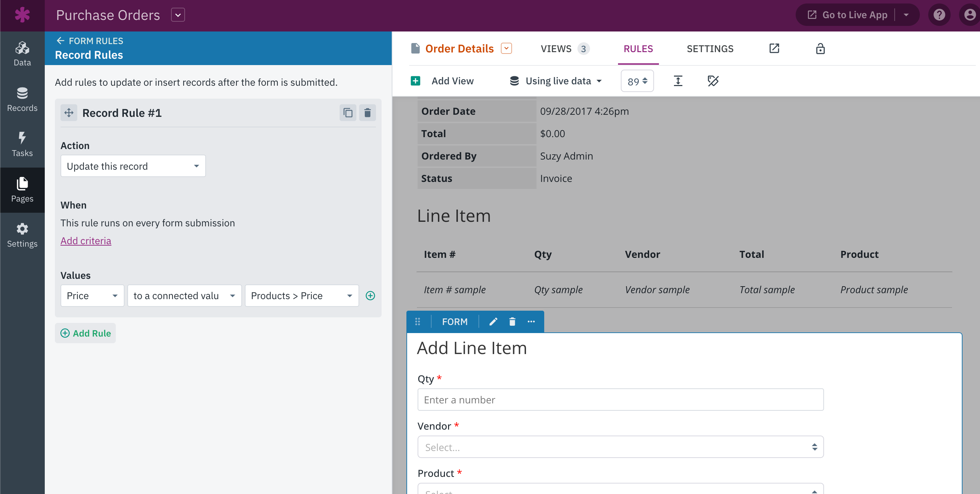Open the Price field dropdown under Values

pyautogui.click(x=92, y=296)
